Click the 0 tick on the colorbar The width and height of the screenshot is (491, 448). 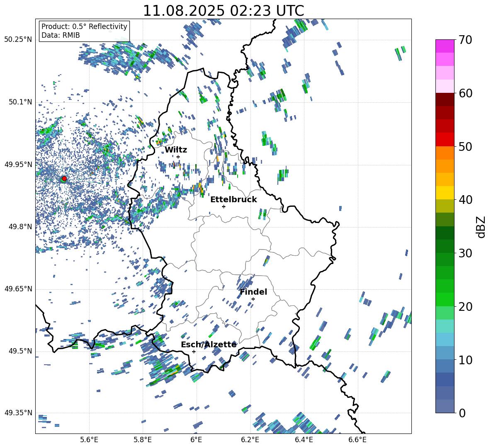tap(462, 413)
